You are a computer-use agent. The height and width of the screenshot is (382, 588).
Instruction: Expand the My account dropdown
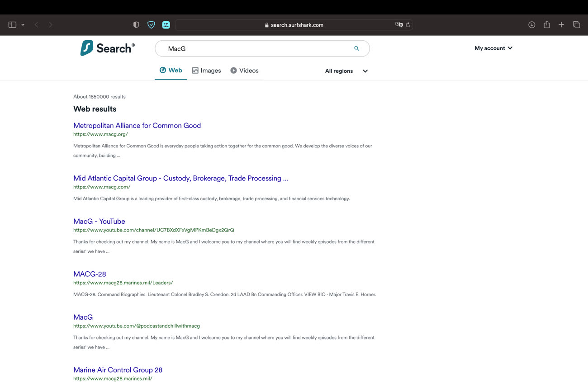tap(493, 48)
